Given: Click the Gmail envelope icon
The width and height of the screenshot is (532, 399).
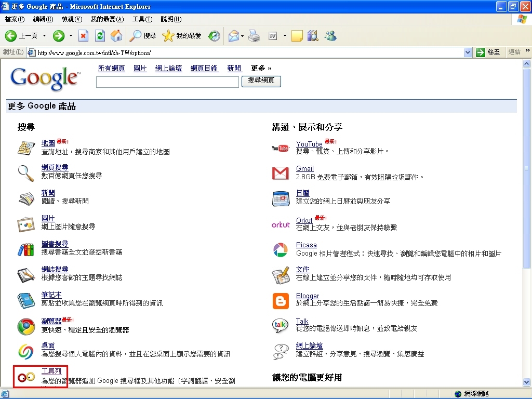Looking at the screenshot, I should pyautogui.click(x=281, y=174).
